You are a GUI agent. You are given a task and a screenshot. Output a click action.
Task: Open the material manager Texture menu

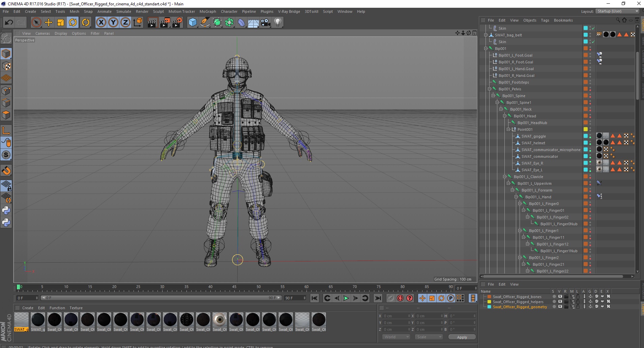[76, 308]
